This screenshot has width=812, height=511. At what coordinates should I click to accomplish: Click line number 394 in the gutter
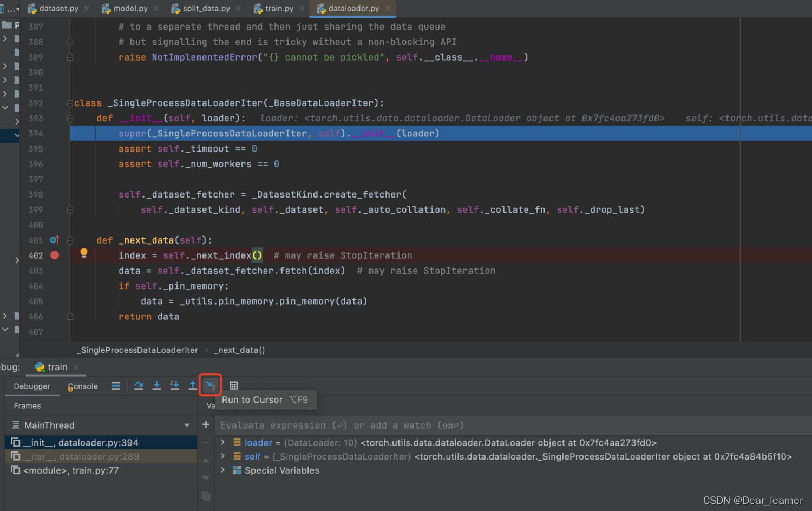coord(36,133)
